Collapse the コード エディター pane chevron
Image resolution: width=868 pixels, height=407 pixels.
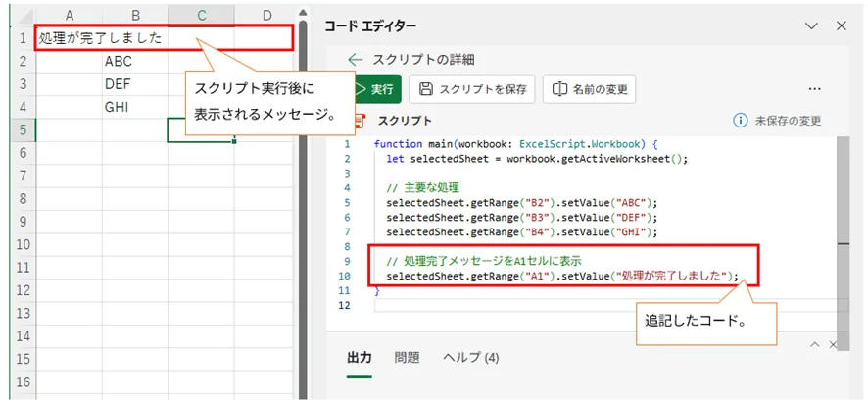811,26
